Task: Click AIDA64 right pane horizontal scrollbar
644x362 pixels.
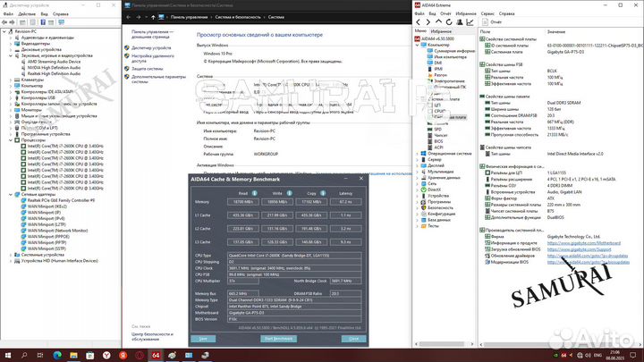Action: pos(561,345)
